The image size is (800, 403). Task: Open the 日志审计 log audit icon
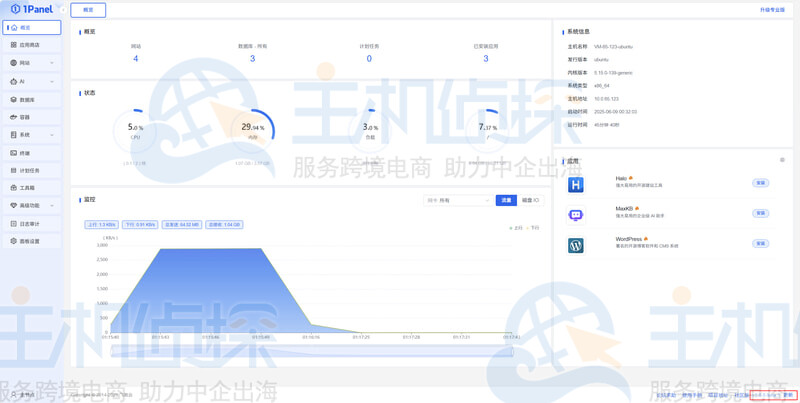coord(14,223)
